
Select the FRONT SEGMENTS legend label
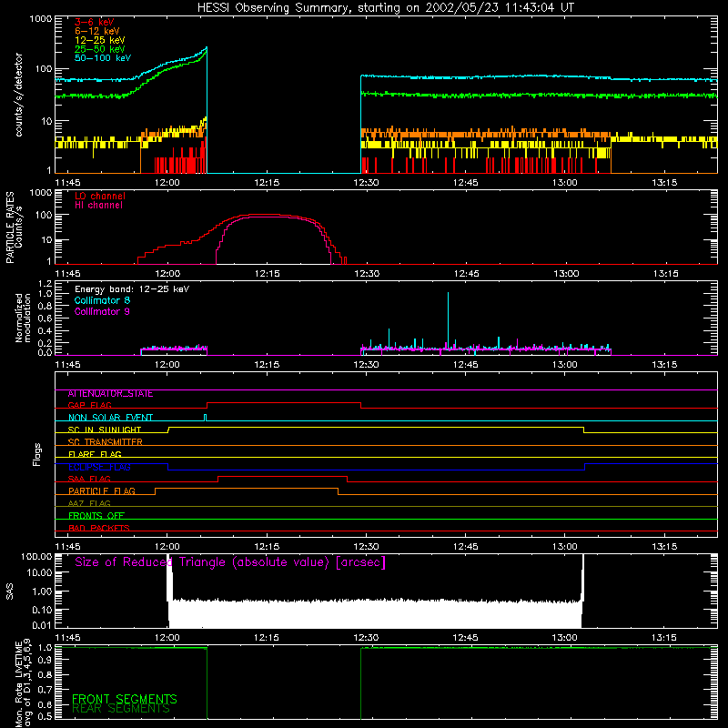point(125,699)
